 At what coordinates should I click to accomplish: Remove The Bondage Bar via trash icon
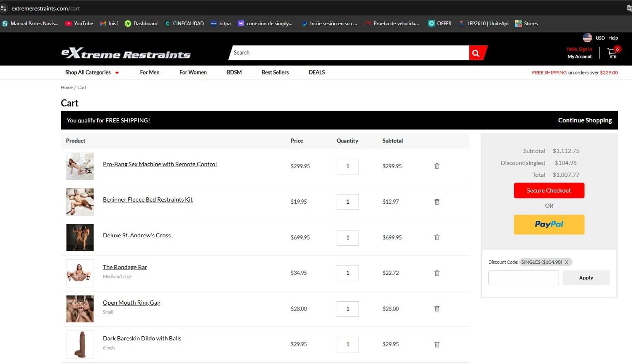(x=437, y=273)
